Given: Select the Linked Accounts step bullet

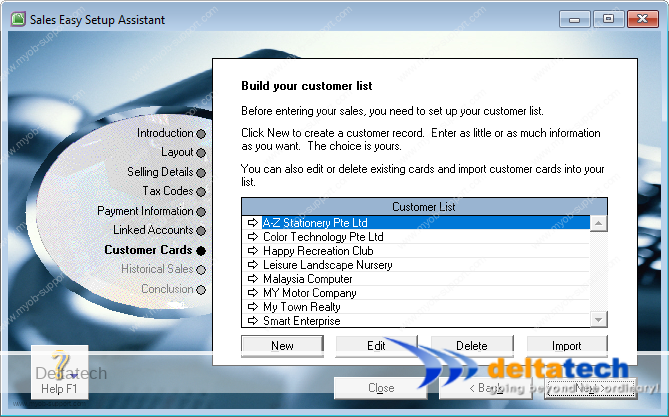Looking at the screenshot, I should (201, 231).
